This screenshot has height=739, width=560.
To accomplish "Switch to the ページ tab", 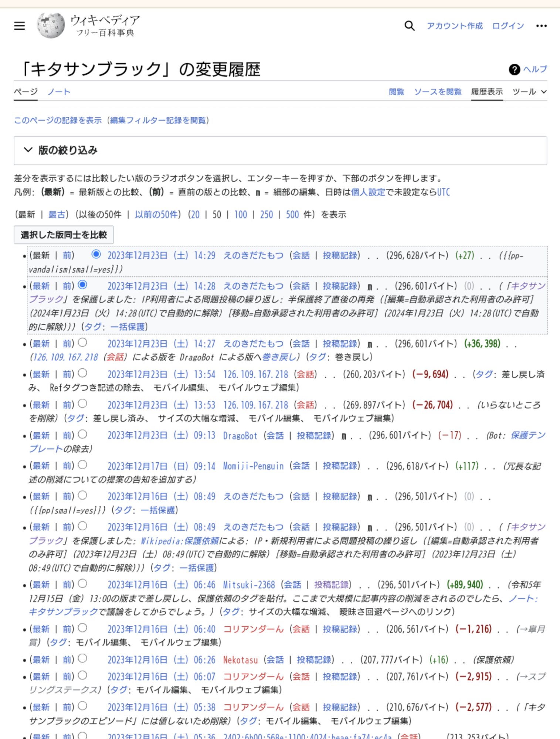I will pyautogui.click(x=26, y=92).
